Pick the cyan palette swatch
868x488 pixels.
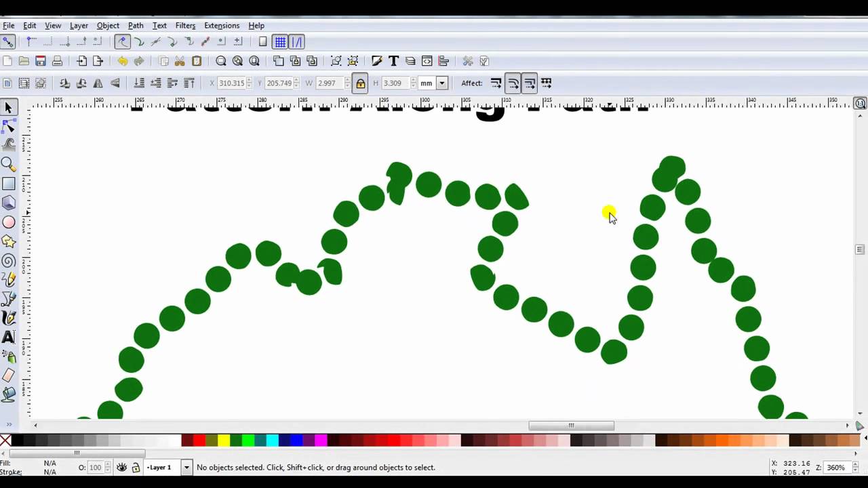pos(272,441)
